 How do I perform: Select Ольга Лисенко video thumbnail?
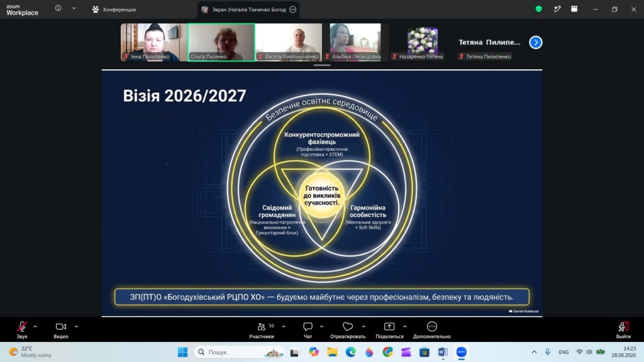point(221,42)
